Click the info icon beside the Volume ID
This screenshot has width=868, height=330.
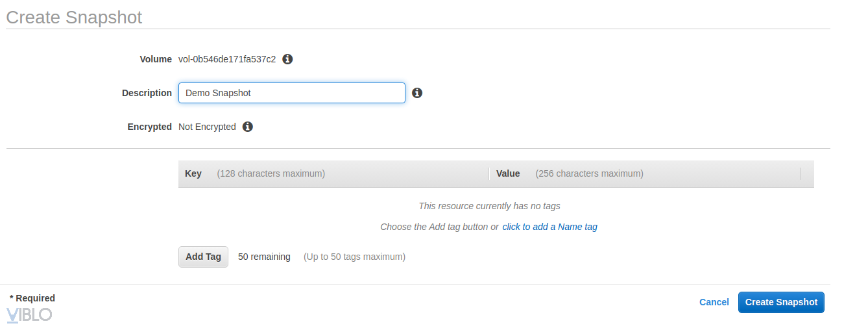click(287, 59)
